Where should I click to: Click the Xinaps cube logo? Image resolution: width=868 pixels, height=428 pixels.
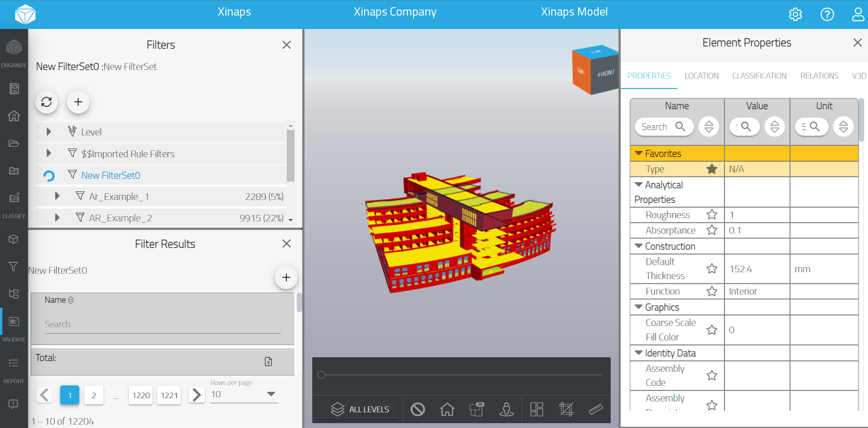[25, 14]
